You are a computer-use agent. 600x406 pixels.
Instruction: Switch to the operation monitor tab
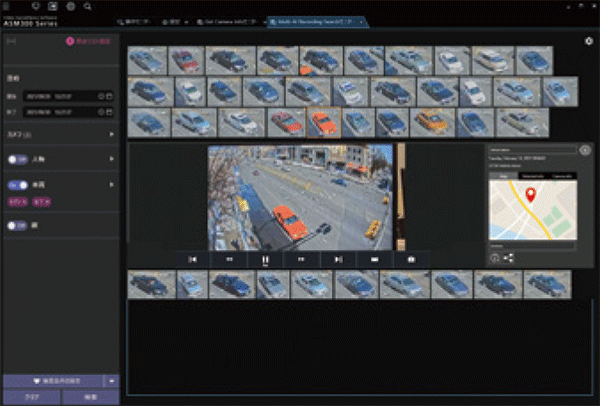[134, 22]
